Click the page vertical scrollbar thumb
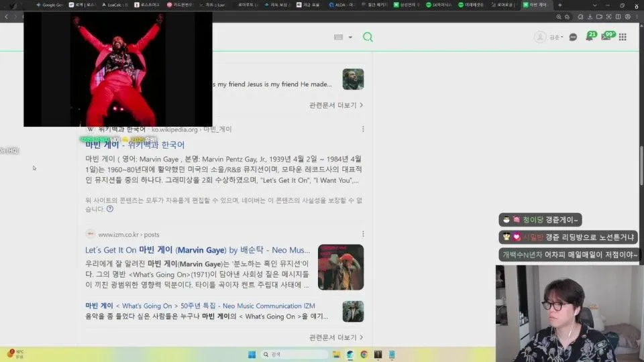 [x=641, y=166]
